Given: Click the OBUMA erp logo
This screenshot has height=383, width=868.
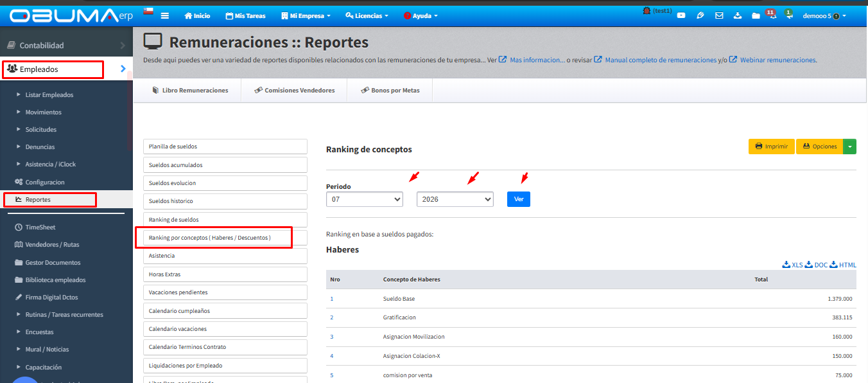Looking at the screenshot, I should [71, 15].
